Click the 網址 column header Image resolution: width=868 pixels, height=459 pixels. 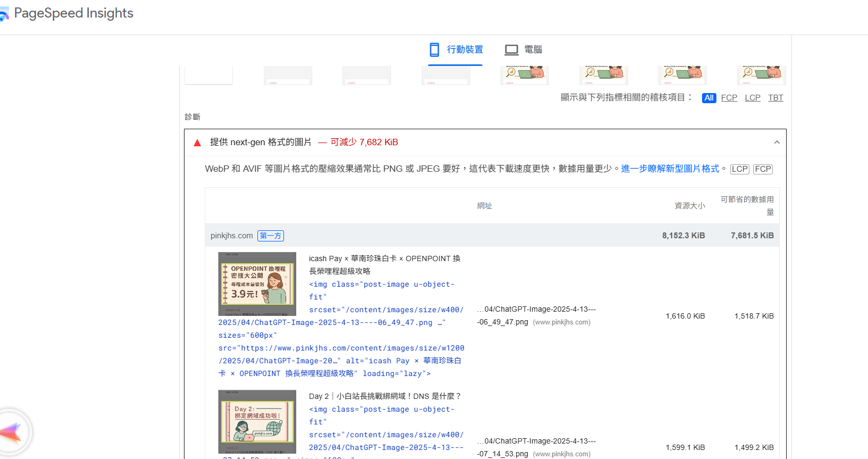485,206
